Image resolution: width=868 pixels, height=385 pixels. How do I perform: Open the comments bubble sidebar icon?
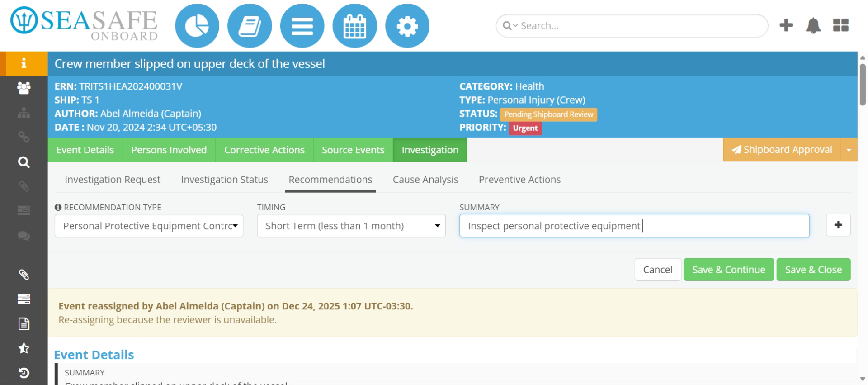(24, 236)
